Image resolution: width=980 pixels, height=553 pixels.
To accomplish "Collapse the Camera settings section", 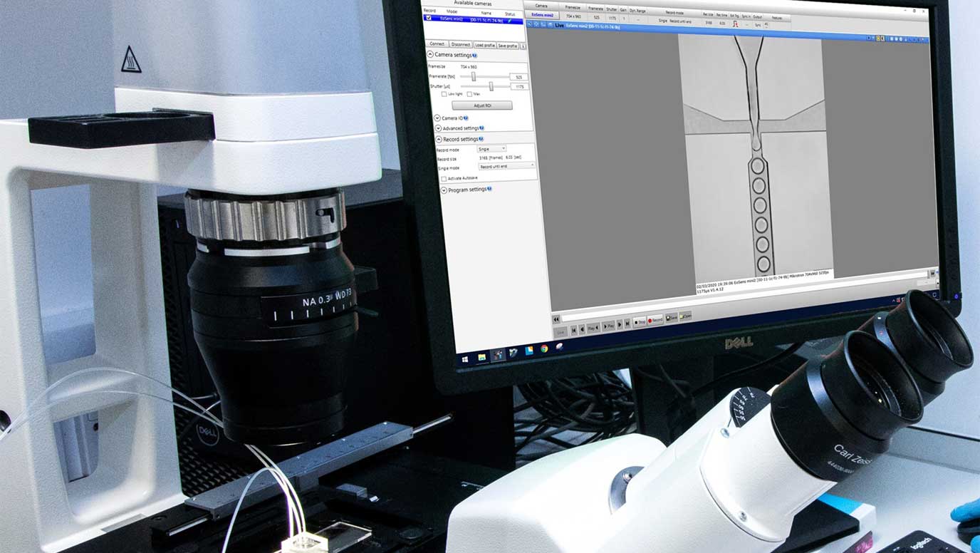I will pos(430,54).
